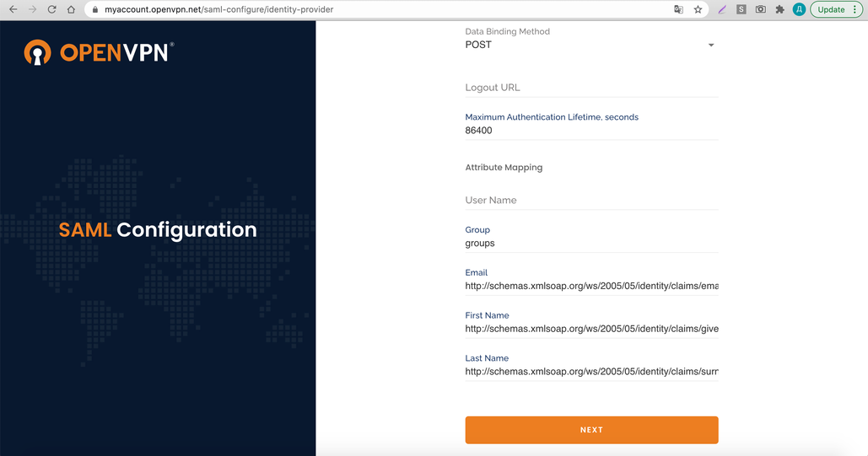This screenshot has width=868, height=456.
Task: Edit the First Name attribute field
Action: [591, 329]
